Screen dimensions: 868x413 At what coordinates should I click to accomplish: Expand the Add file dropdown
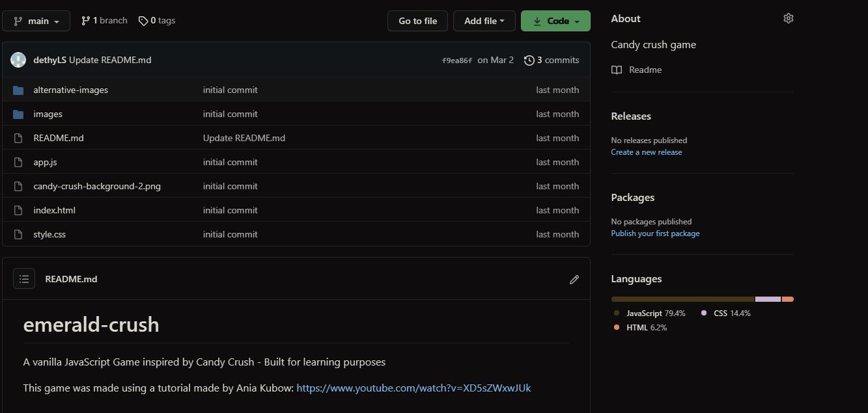tap(484, 21)
